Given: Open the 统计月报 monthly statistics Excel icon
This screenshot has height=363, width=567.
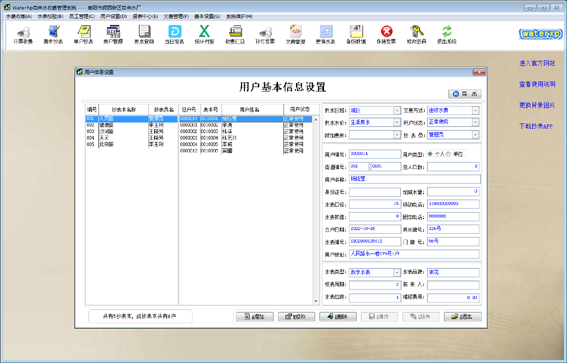Looking at the screenshot, I should (x=205, y=34).
